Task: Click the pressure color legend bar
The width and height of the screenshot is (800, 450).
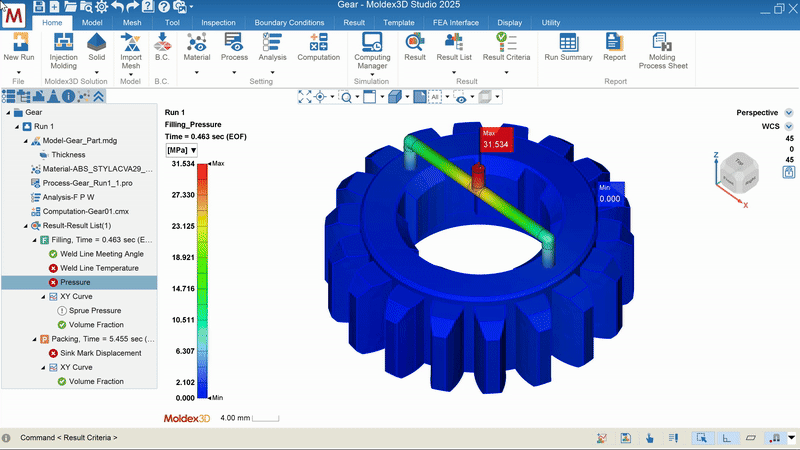Action: coord(203,281)
